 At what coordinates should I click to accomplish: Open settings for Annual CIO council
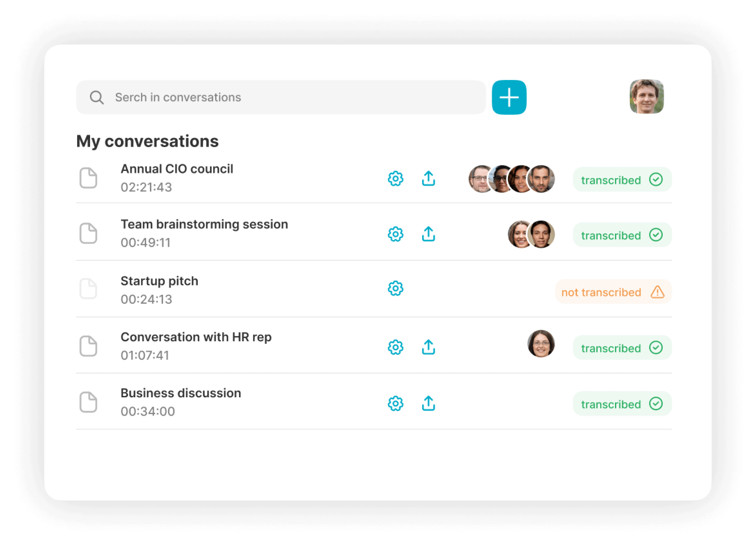click(395, 179)
